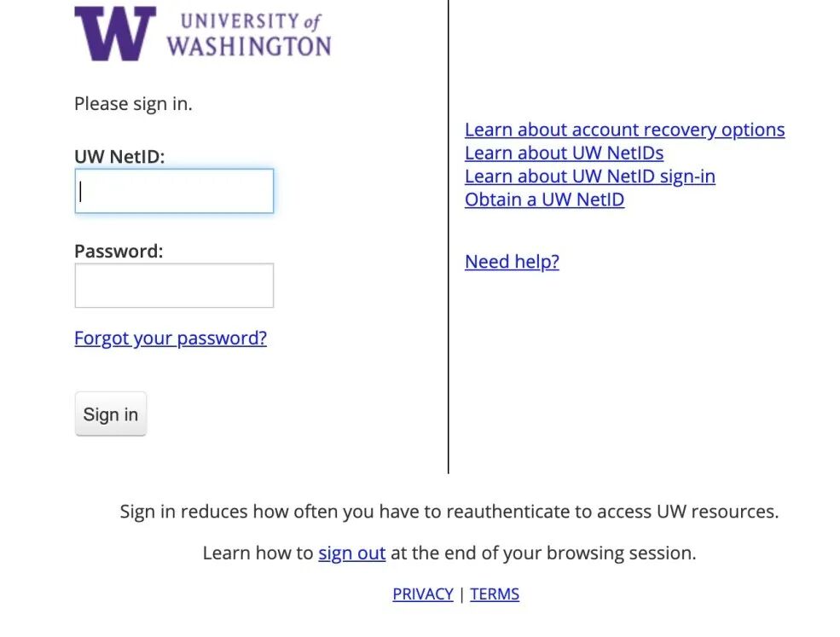
Task: Click the UW NetID label text
Action: click(x=119, y=156)
